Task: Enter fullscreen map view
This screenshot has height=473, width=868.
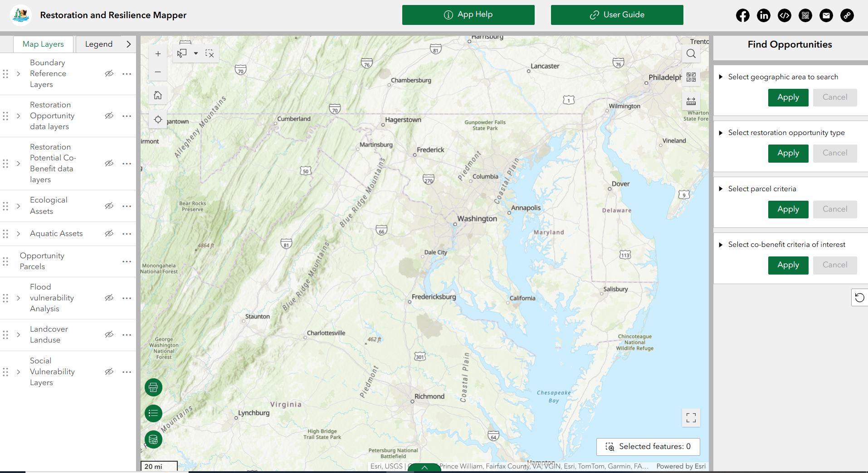Action: coord(691,418)
